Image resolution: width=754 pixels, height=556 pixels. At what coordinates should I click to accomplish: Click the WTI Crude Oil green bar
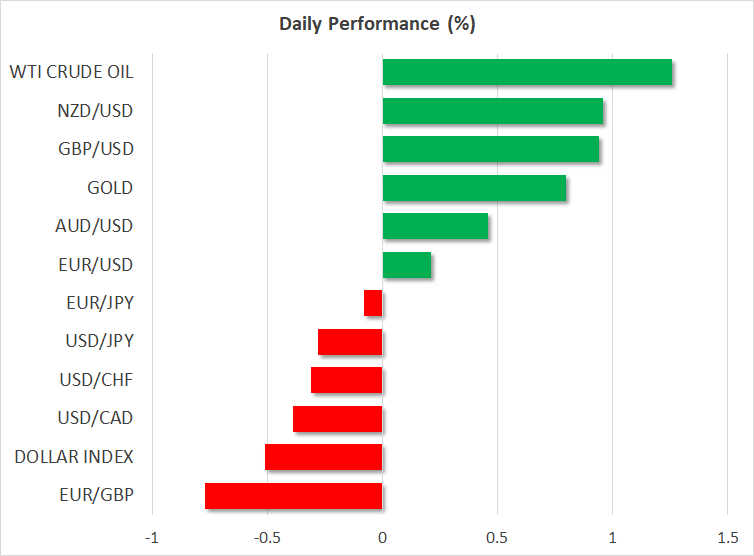click(x=527, y=72)
